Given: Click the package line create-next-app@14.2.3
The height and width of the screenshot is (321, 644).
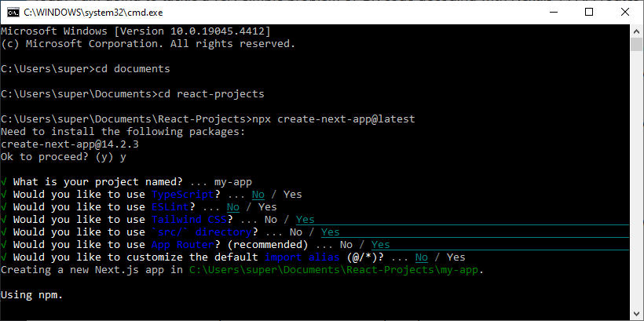Looking at the screenshot, I should tap(70, 144).
